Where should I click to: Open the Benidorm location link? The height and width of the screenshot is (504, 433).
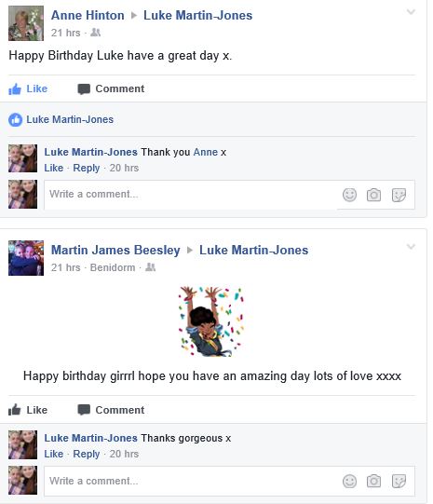click(113, 267)
